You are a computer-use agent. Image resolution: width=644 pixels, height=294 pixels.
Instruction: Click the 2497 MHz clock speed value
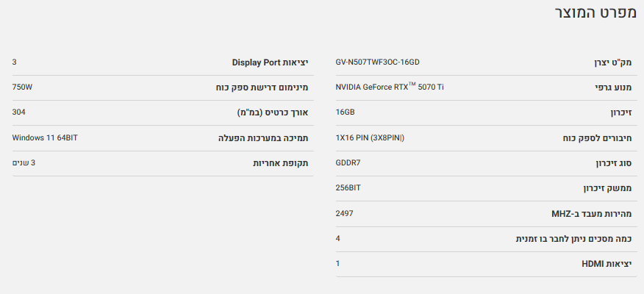click(x=345, y=213)
